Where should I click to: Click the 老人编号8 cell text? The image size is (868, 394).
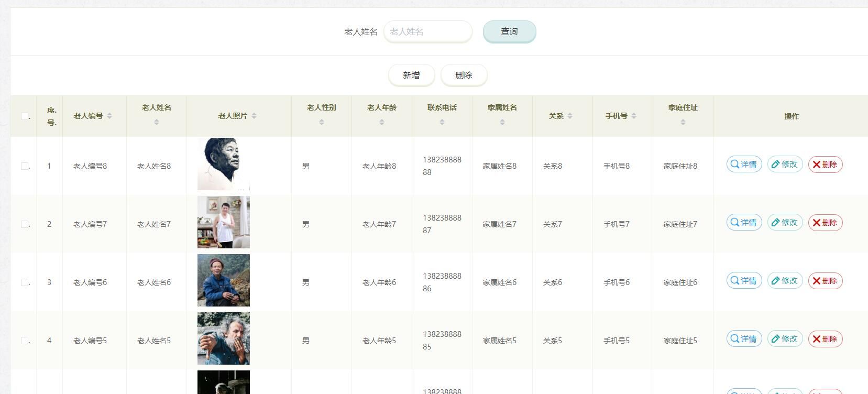(x=90, y=166)
